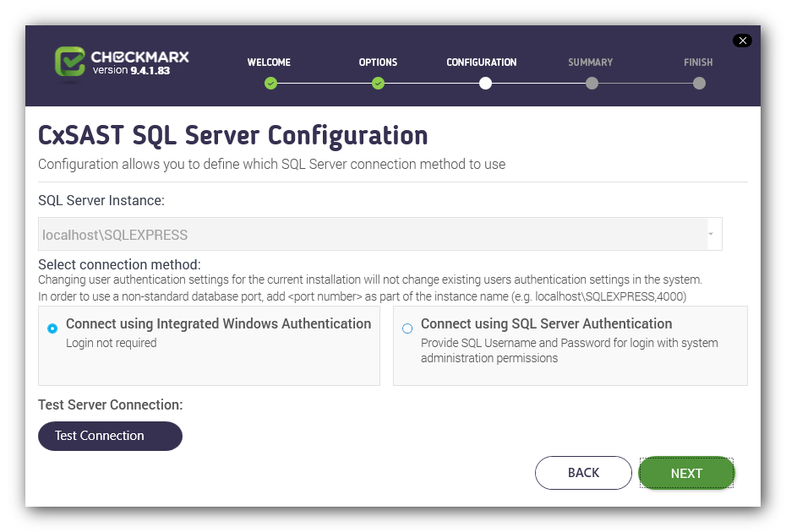Click the Options step green checkmark
The image size is (786, 532).
click(379, 83)
